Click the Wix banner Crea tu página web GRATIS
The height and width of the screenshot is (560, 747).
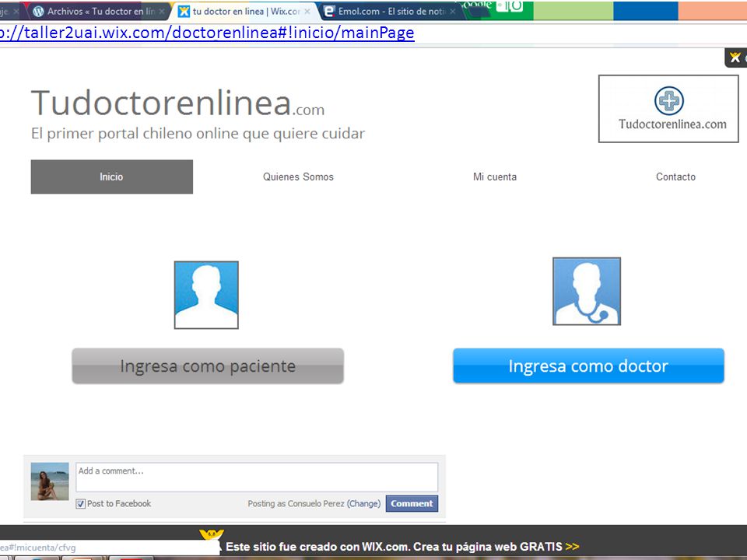(402, 547)
